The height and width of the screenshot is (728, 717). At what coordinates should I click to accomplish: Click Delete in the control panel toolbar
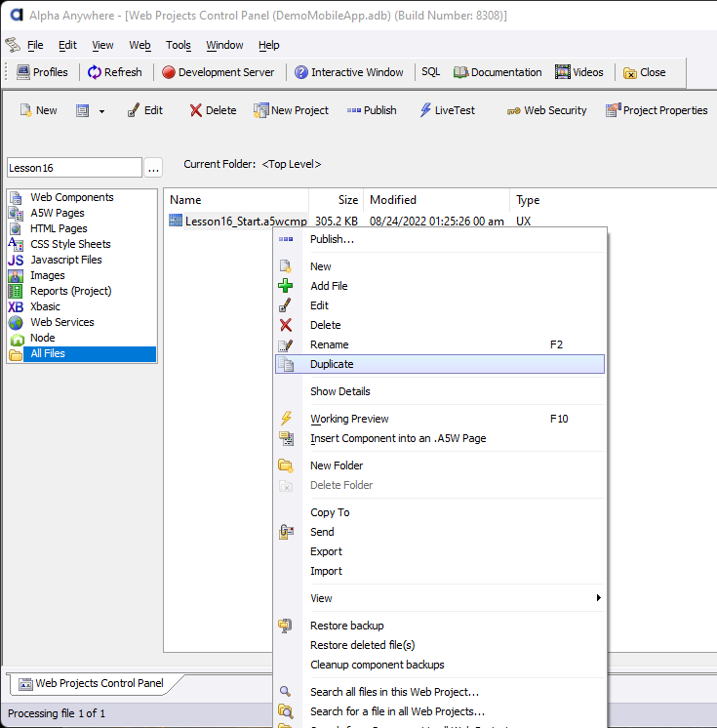pyautogui.click(x=213, y=110)
